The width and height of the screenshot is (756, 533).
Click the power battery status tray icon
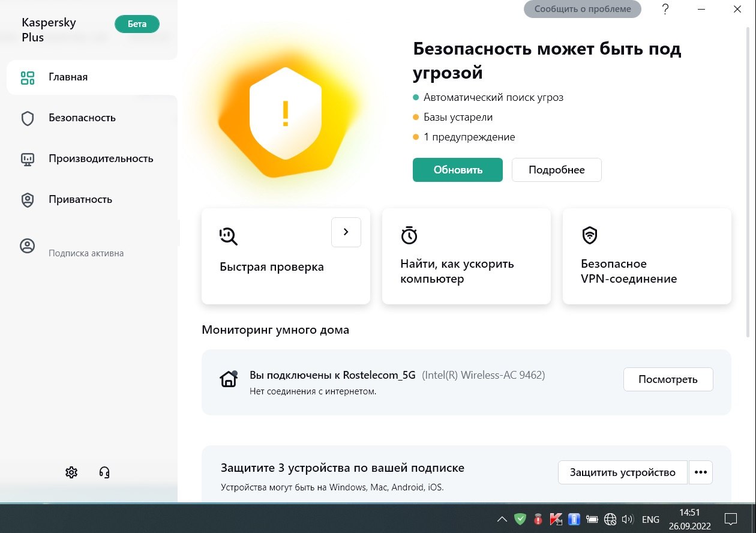pos(592,519)
